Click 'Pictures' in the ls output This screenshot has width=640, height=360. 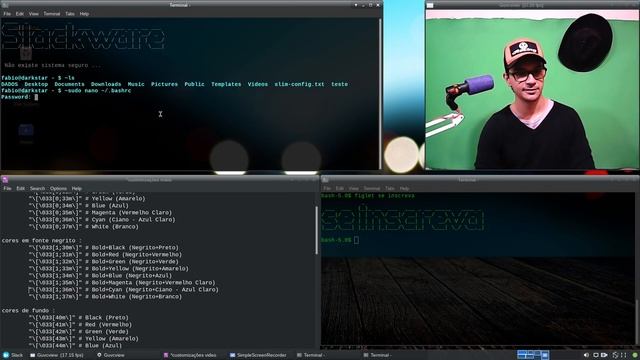click(x=164, y=84)
